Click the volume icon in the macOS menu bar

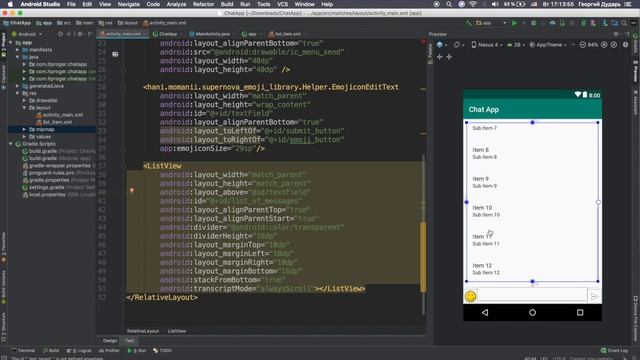click(495, 4)
